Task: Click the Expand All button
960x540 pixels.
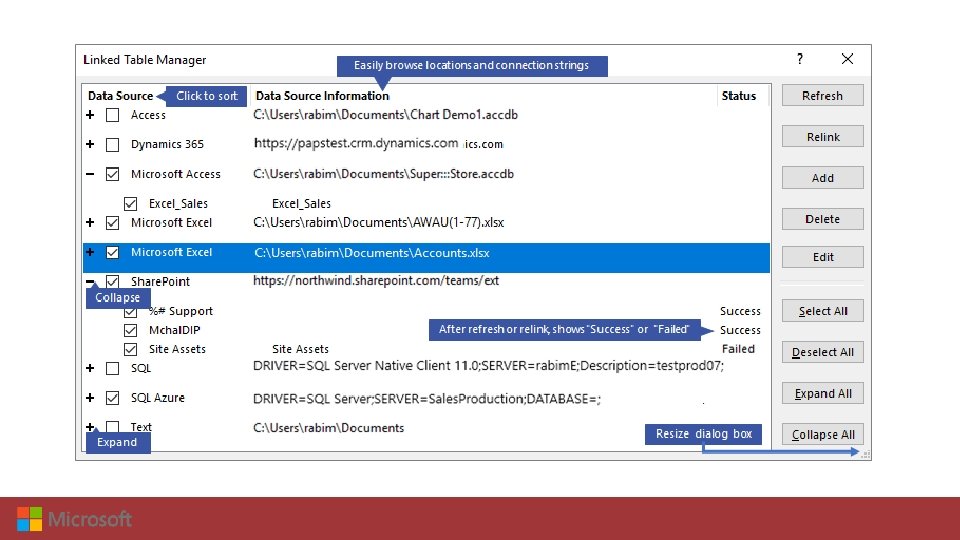Action: coord(822,393)
